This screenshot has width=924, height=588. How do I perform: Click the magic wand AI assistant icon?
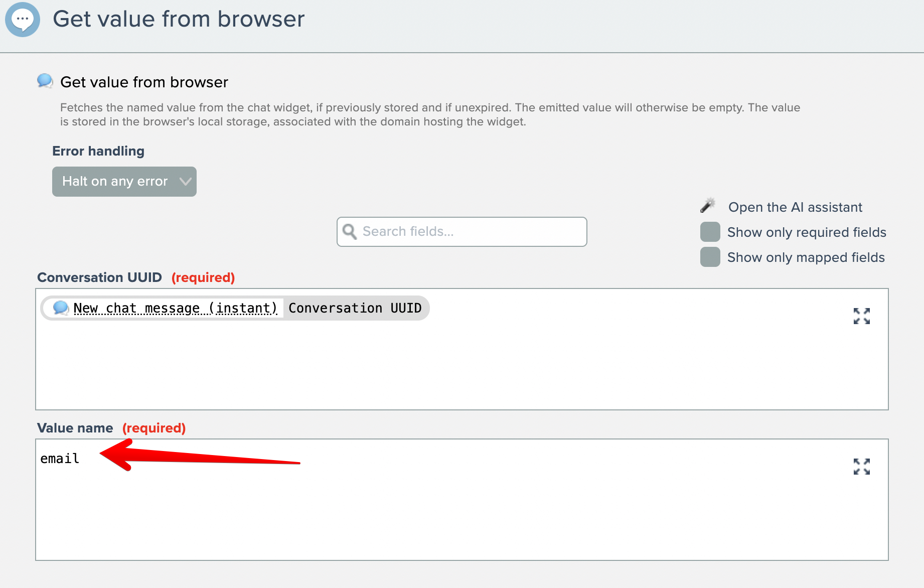click(x=708, y=206)
